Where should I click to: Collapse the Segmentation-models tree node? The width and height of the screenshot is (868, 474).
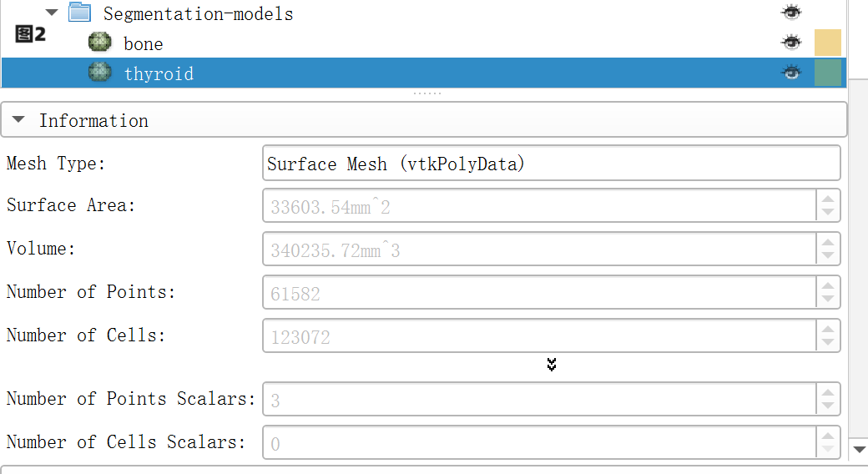pos(53,13)
